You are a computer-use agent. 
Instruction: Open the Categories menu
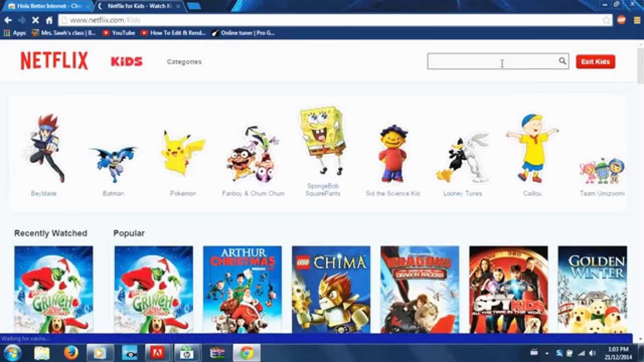pyautogui.click(x=184, y=62)
